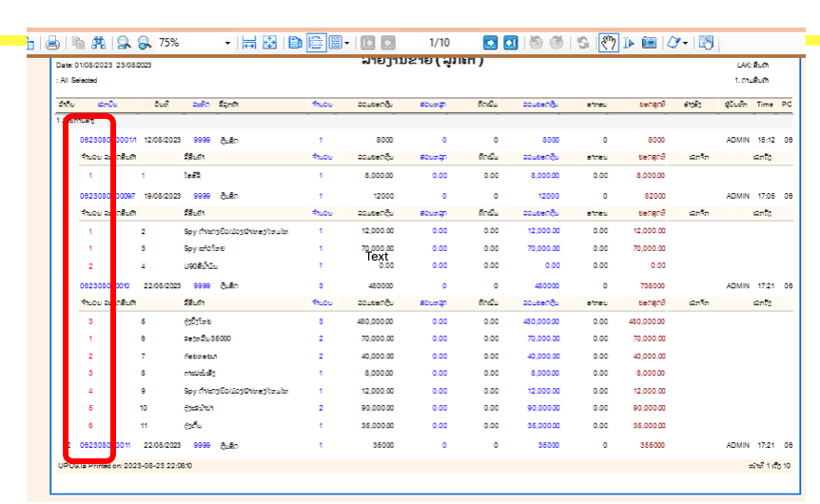This screenshot has height=504, width=820.
Task: Open the 75% zoom level dropdown
Action: click(227, 43)
